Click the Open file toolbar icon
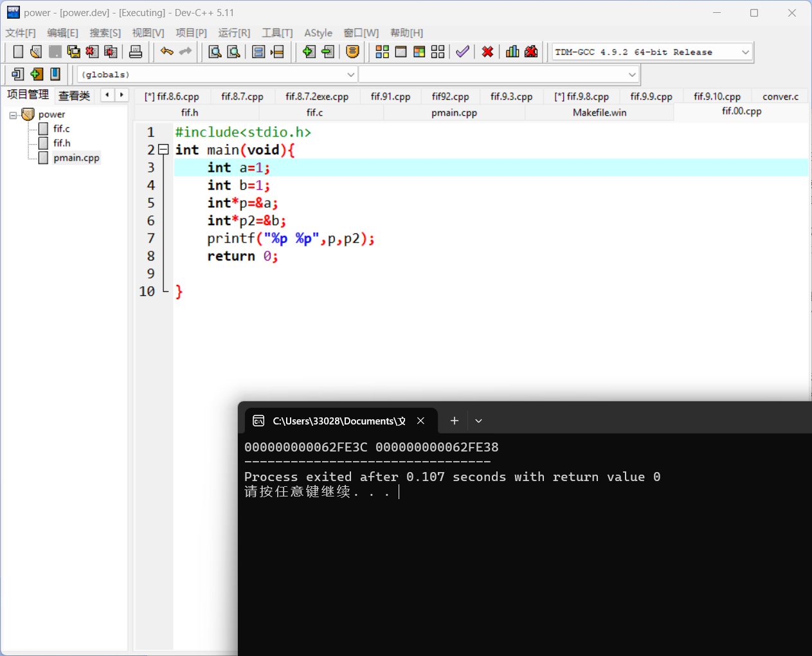 pos(36,52)
